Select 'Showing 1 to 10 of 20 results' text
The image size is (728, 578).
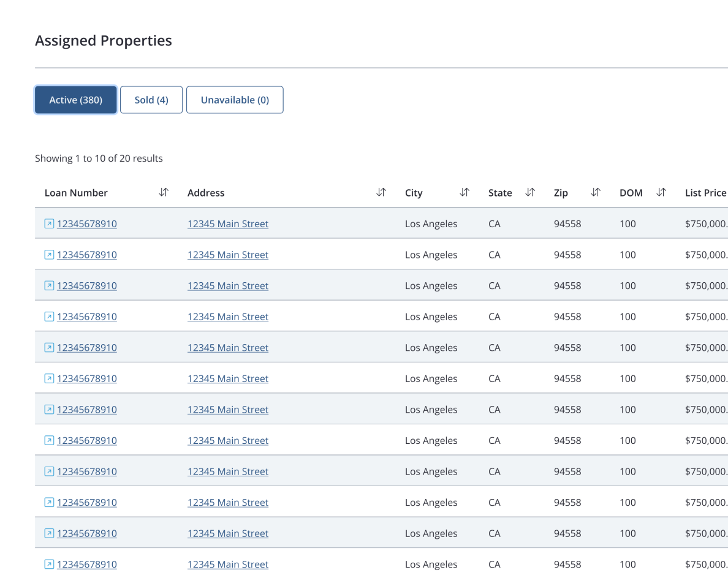99,159
